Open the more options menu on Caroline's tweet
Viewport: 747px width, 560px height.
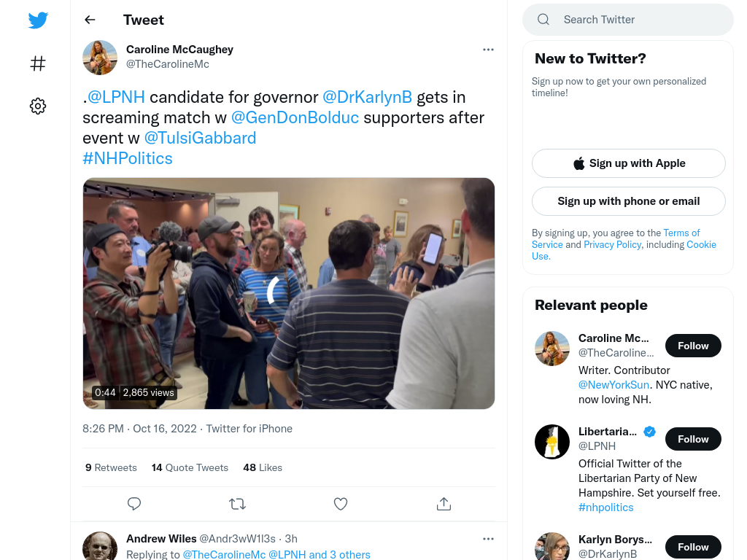tap(488, 50)
